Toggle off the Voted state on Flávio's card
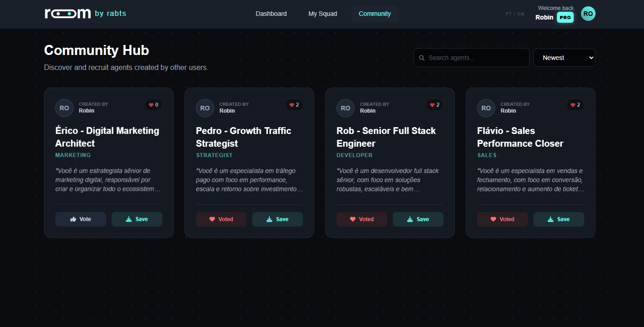Screen dimensions: 644x327 [502, 219]
